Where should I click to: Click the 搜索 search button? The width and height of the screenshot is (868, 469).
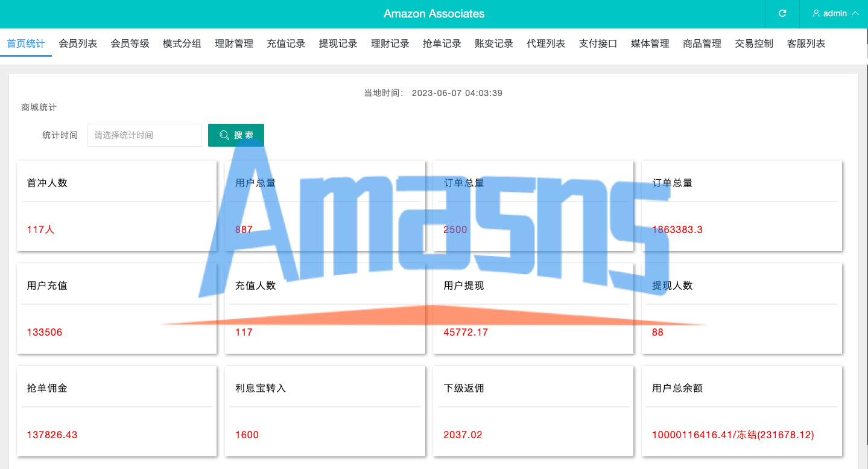coord(236,135)
